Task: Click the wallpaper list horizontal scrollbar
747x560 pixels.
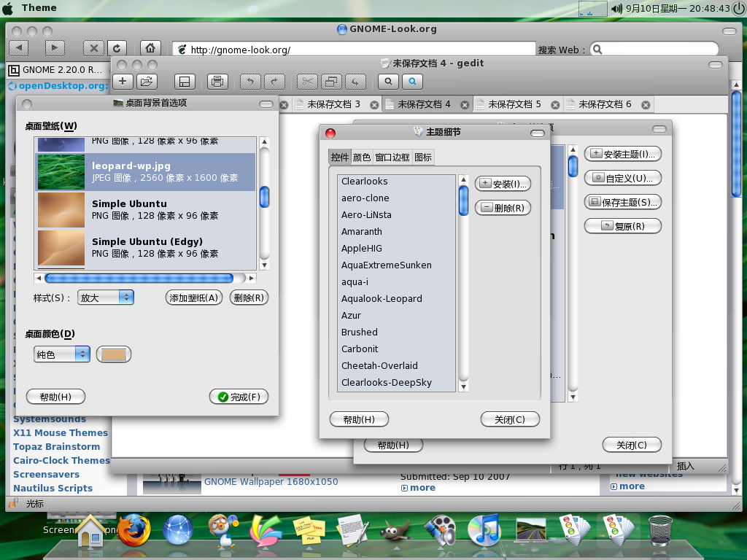Action: coord(139,278)
